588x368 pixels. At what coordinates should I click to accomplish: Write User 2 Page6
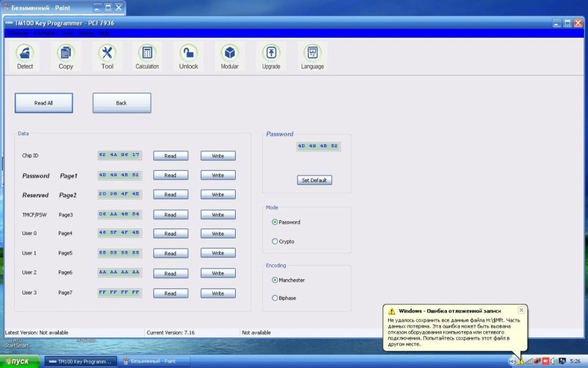pyautogui.click(x=218, y=273)
